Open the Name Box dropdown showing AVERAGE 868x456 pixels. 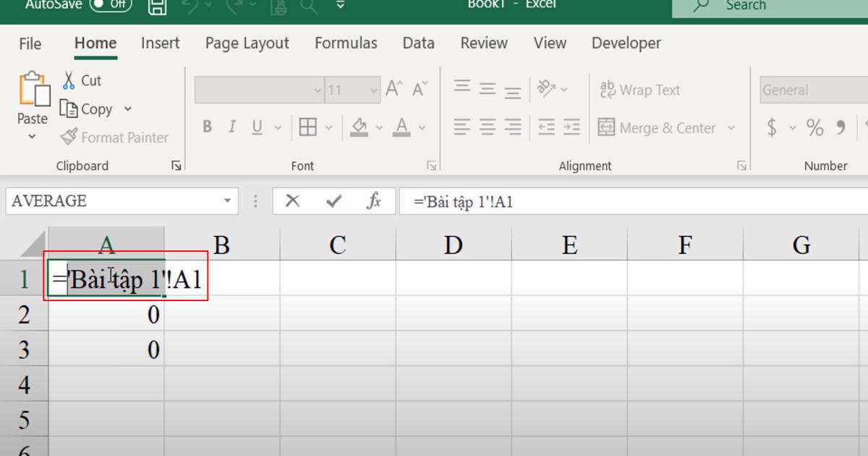pyautogui.click(x=229, y=200)
